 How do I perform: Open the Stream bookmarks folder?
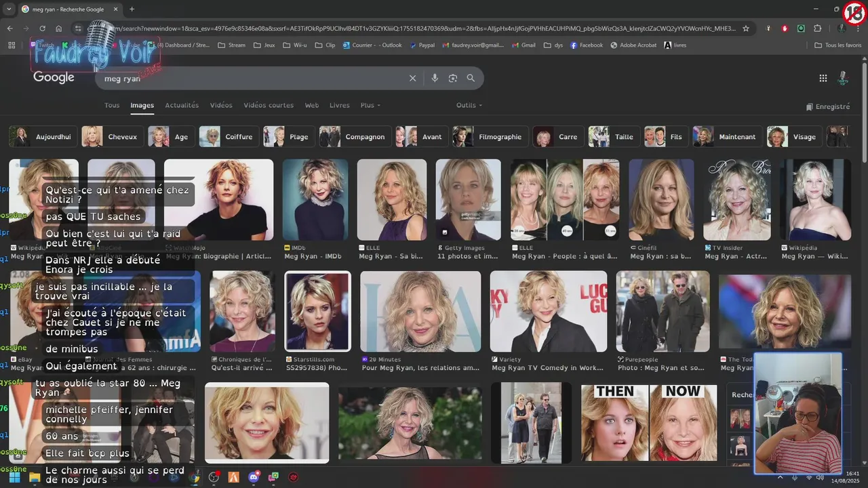232,45
